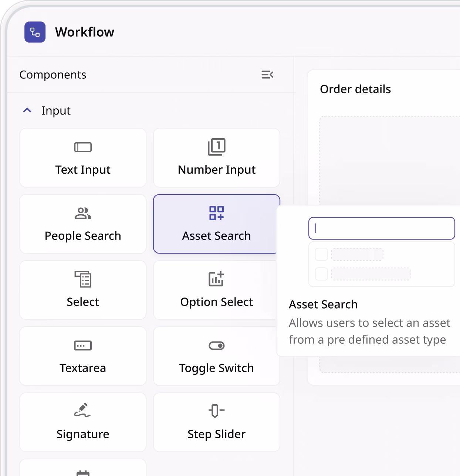This screenshot has width=460, height=476.
Task: Click the Step Slider icon
Action: [217, 411]
